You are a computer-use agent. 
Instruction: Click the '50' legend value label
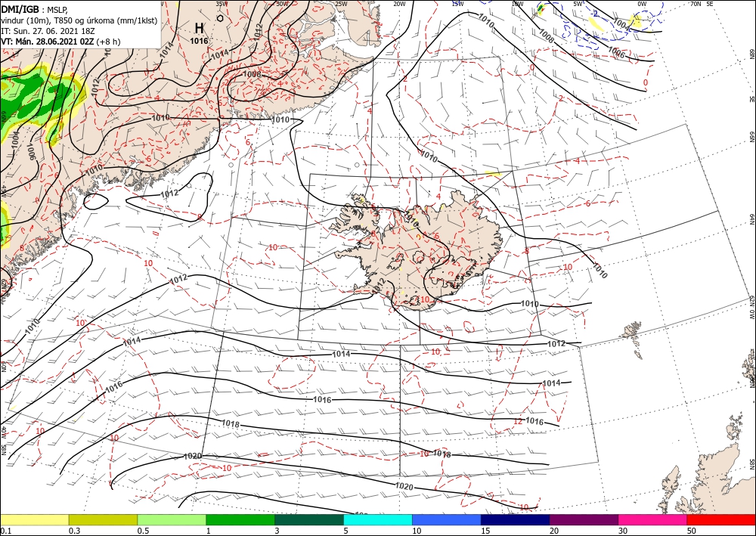coord(692,531)
